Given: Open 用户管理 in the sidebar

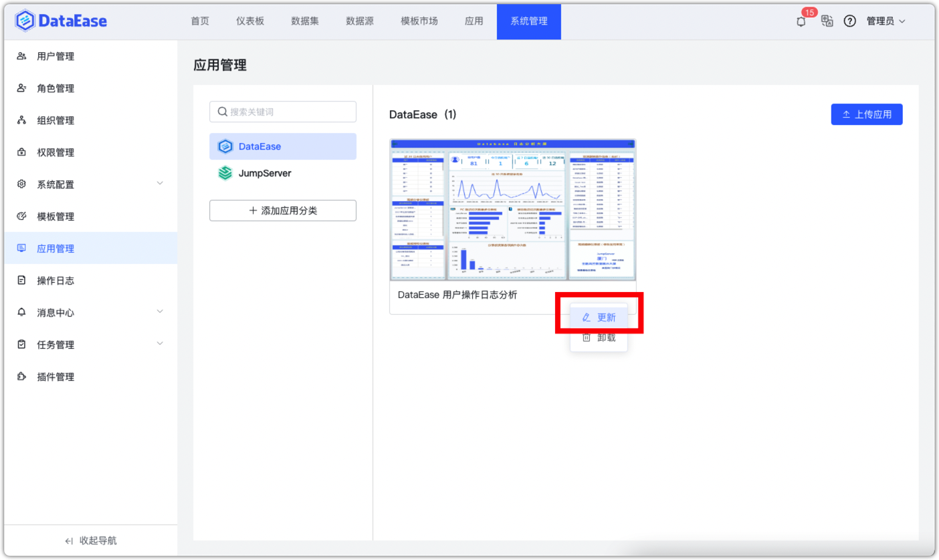Looking at the screenshot, I should coord(91,56).
